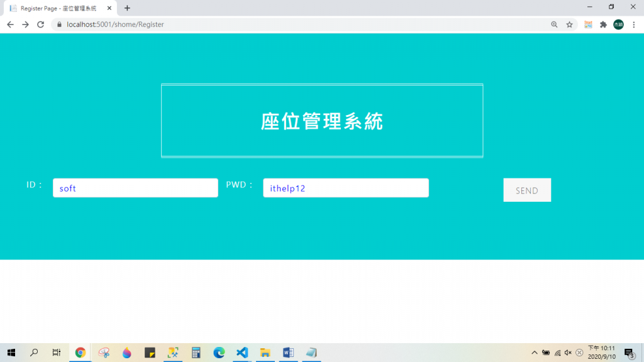The image size is (644, 362).
Task: Switch to Chrome in the taskbar
Action: [x=80, y=353]
